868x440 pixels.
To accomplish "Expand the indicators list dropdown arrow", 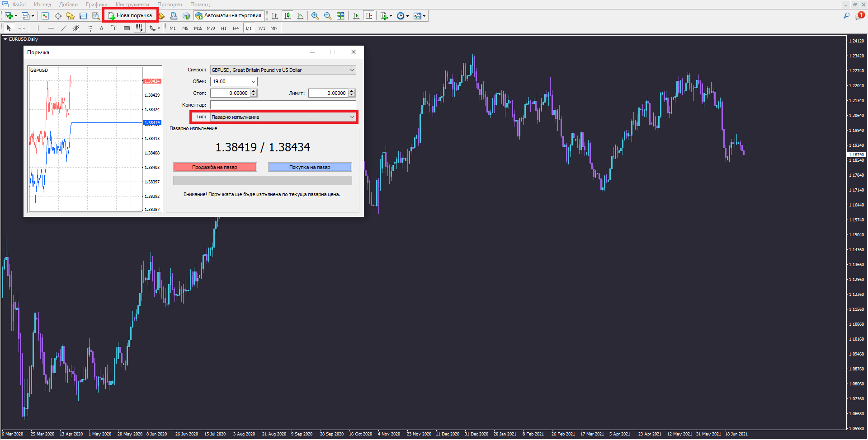I will (x=391, y=16).
